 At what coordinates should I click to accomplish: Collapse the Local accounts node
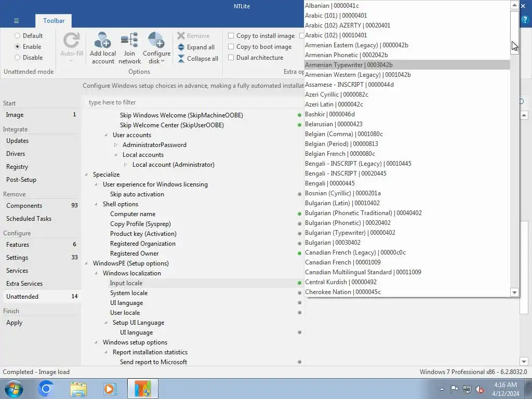(116, 155)
